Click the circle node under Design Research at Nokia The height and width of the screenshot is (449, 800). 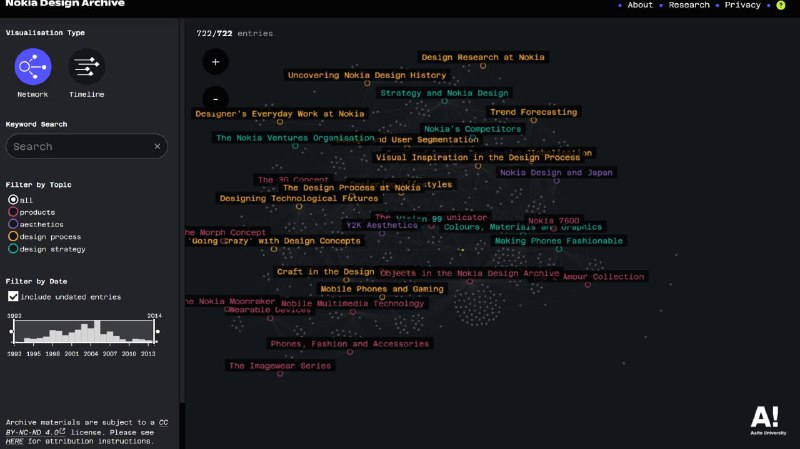pos(483,66)
